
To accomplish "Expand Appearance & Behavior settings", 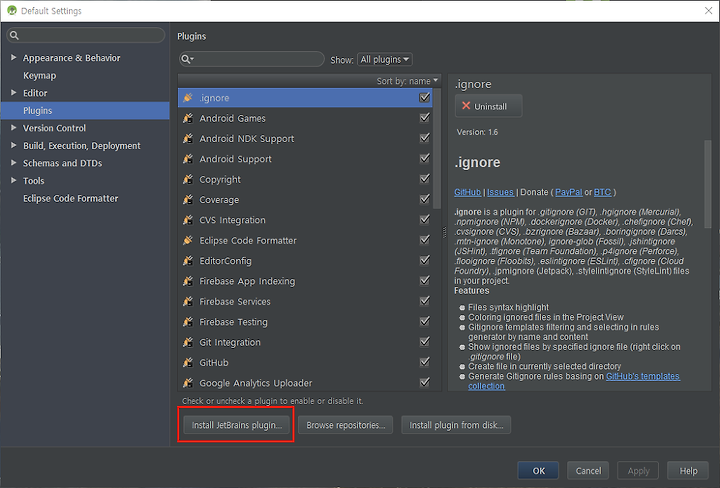I will click(x=13, y=57).
